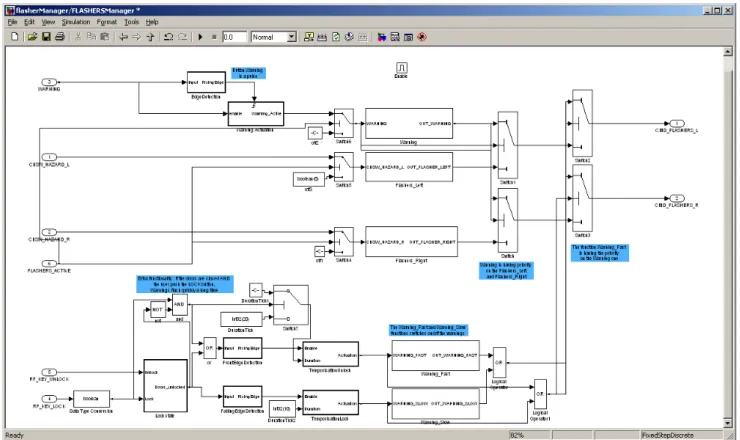
Task: Select the Warning Activation block
Action: pyautogui.click(x=256, y=114)
